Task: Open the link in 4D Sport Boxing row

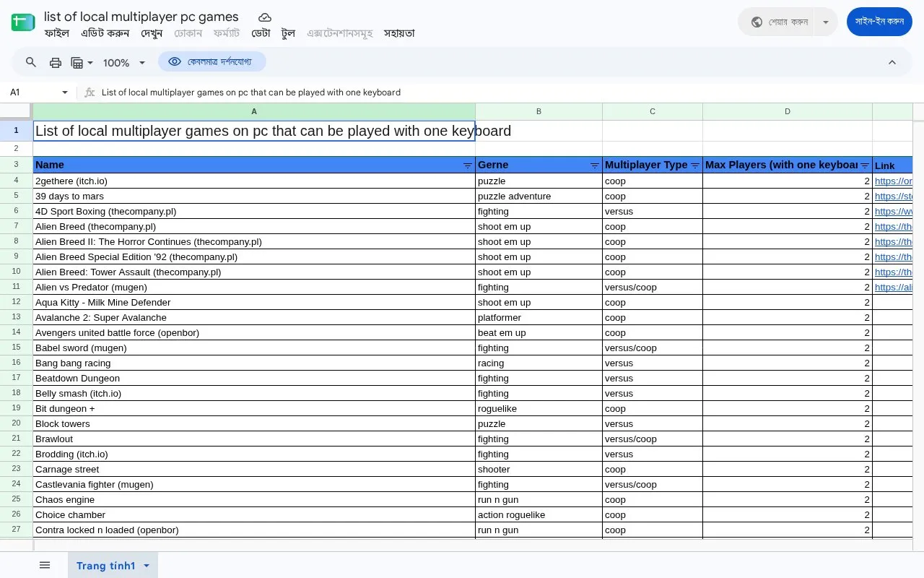Action: coord(894,212)
